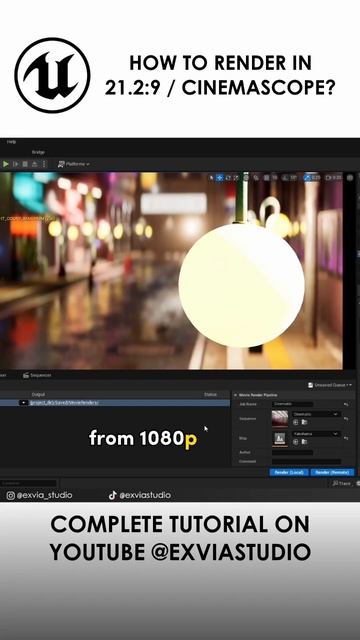Viewport: 360px width, 640px height.
Task: Open viewport layout options icon
Action: tap(350, 178)
